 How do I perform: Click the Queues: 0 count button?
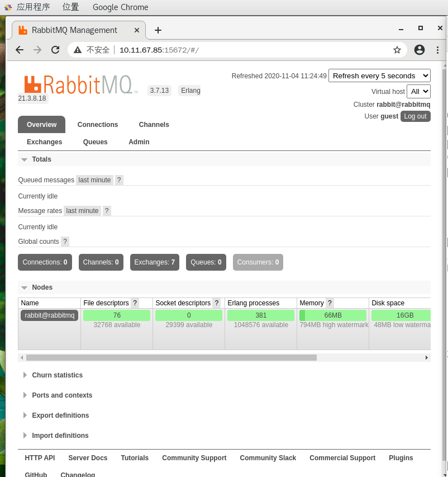pos(206,262)
